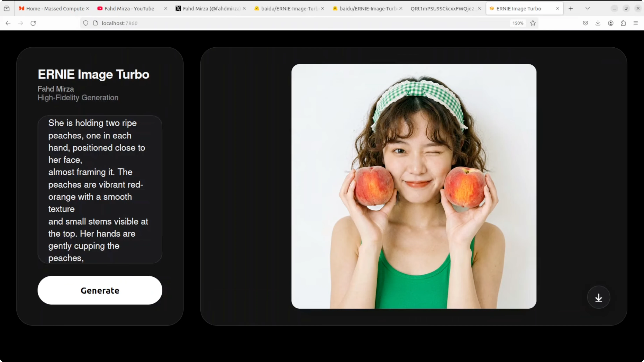Image resolution: width=644 pixels, height=362 pixels.
Task: Click the Generate button
Action: 100,290
